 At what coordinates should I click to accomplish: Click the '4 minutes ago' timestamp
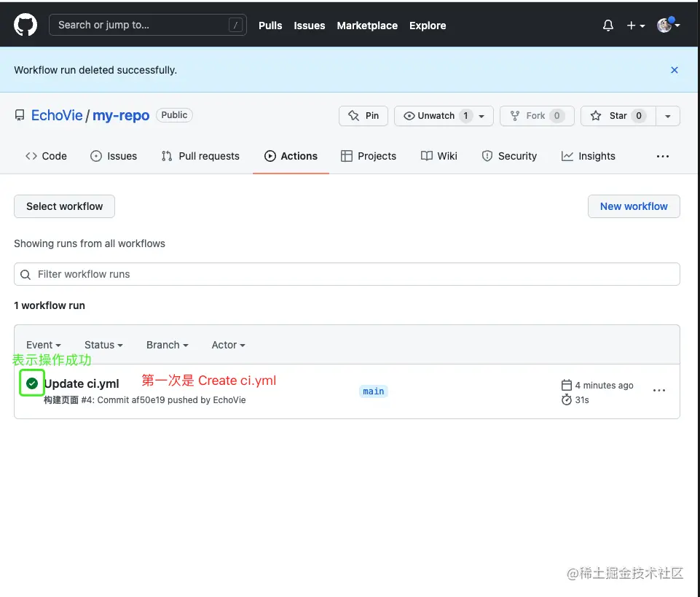tap(604, 385)
